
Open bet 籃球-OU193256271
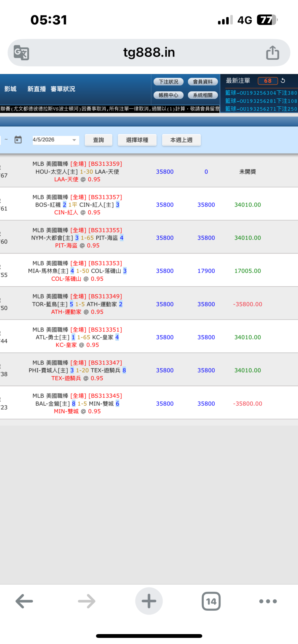pos(261,109)
